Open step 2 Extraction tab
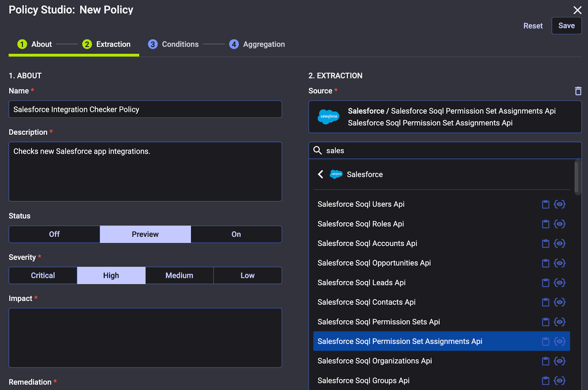Viewport: 588px width, 390px height. coord(106,44)
